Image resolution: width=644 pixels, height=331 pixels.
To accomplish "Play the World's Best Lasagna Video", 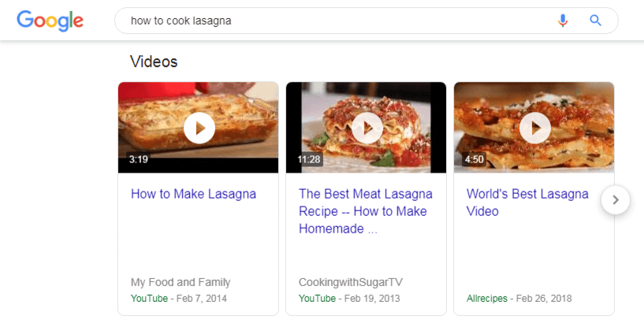I will pyautogui.click(x=535, y=128).
